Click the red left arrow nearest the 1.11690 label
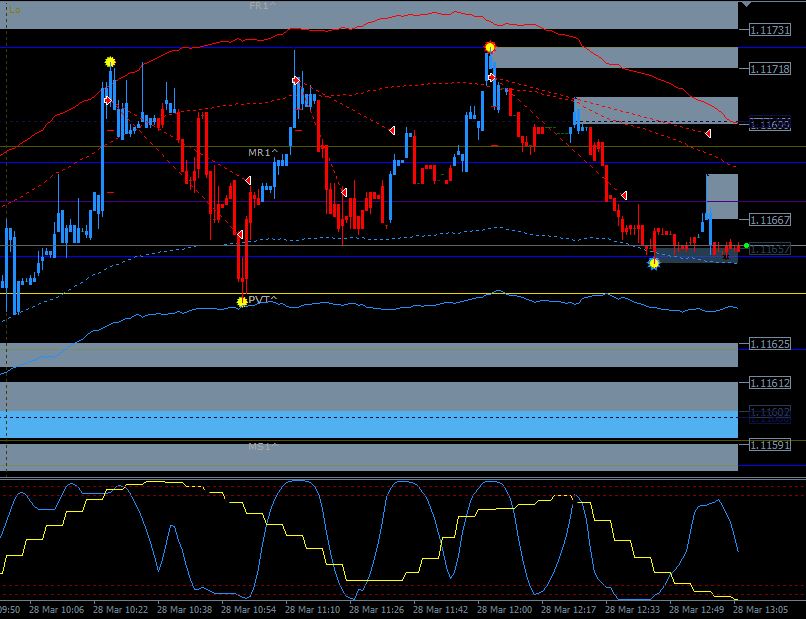 (x=708, y=134)
